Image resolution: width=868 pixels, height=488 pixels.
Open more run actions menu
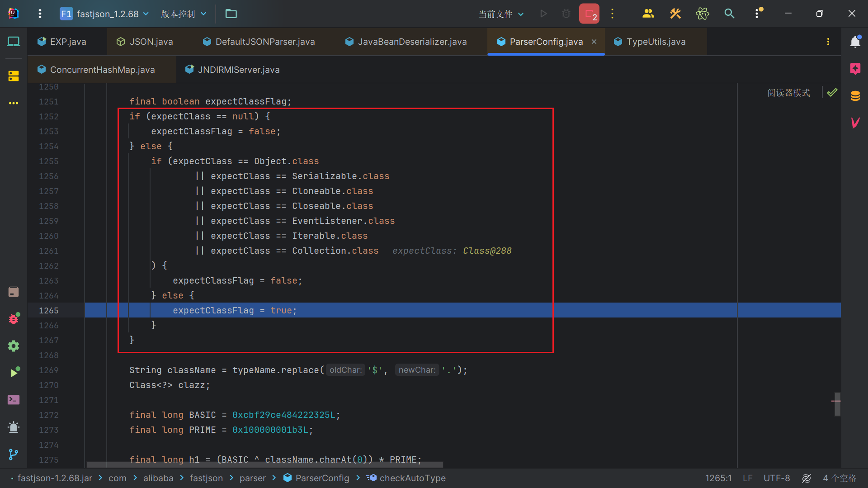point(613,14)
